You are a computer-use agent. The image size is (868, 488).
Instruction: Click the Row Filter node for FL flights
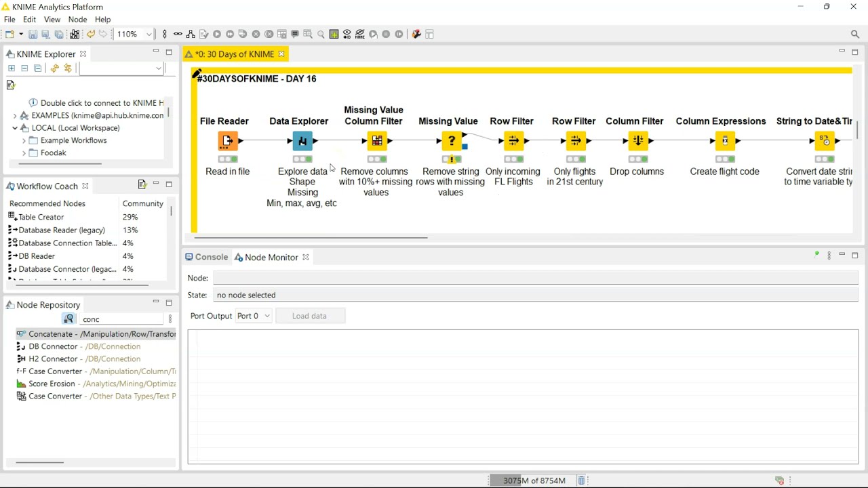click(x=513, y=141)
